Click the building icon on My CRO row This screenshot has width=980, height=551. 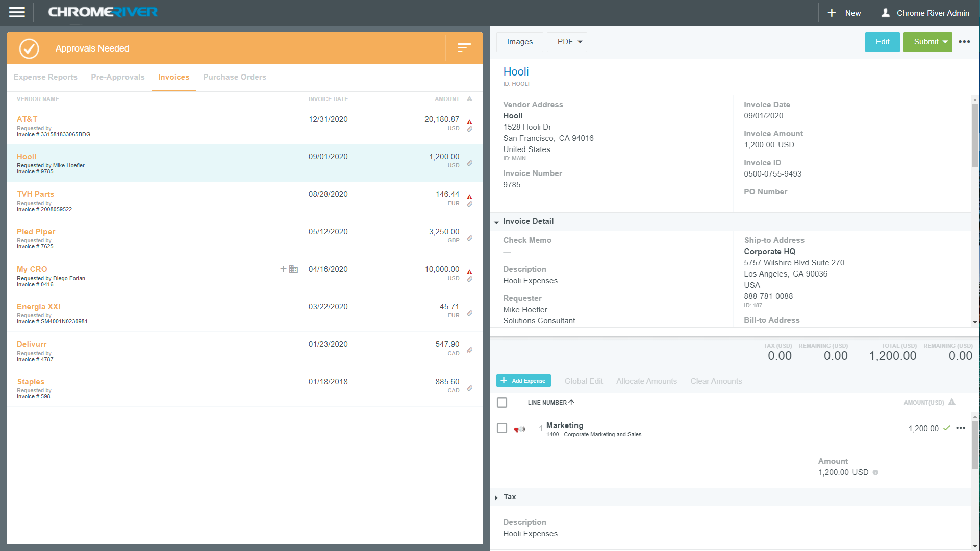coord(293,269)
